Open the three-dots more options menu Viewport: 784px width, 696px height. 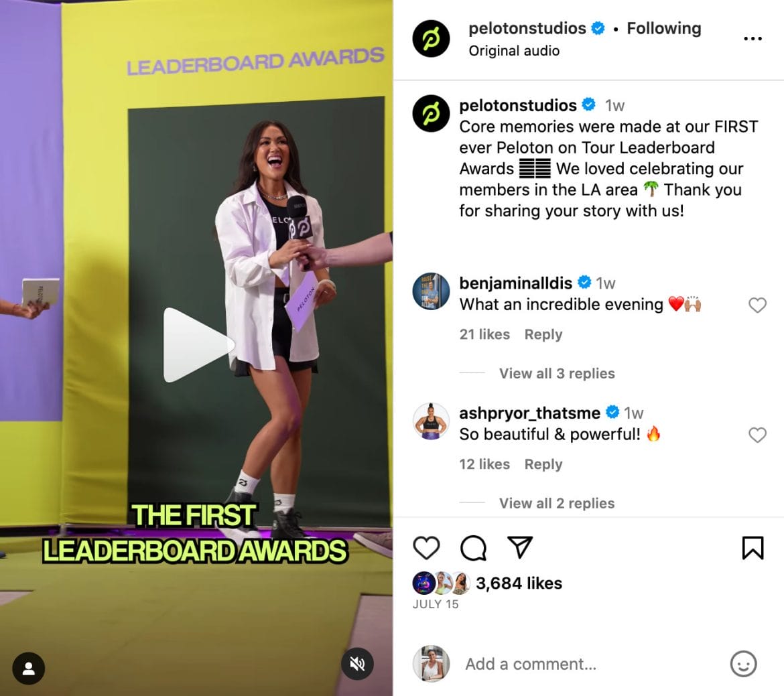[x=753, y=38]
